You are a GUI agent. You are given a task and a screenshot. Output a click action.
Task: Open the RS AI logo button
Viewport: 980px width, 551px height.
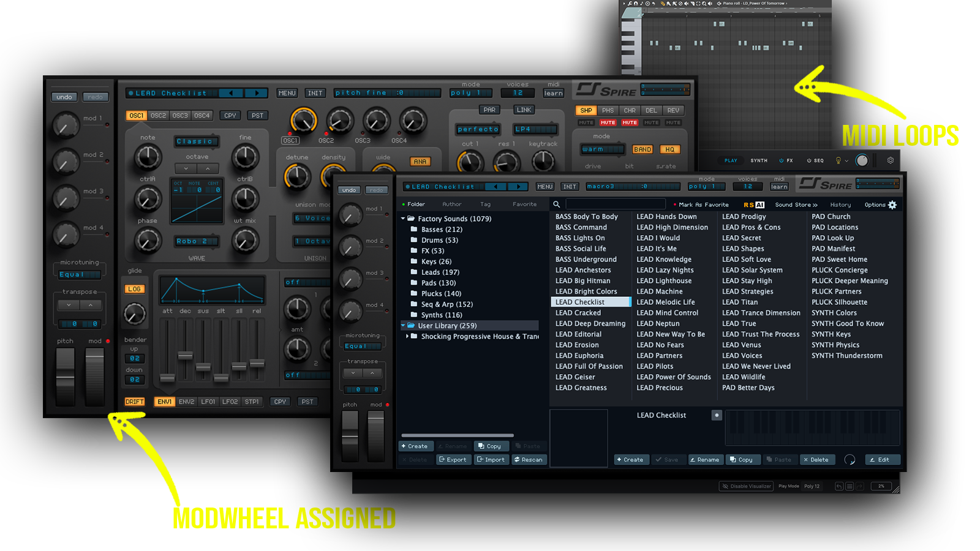coord(754,205)
